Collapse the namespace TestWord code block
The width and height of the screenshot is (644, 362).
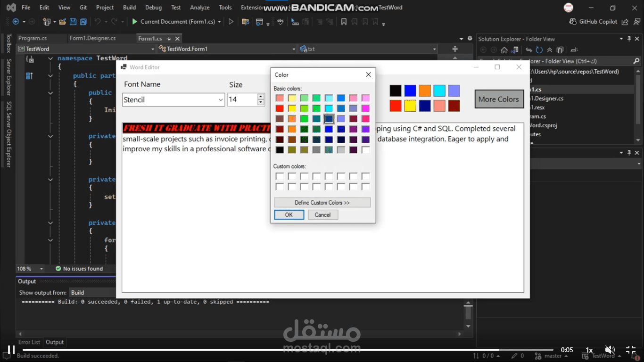(x=50, y=58)
